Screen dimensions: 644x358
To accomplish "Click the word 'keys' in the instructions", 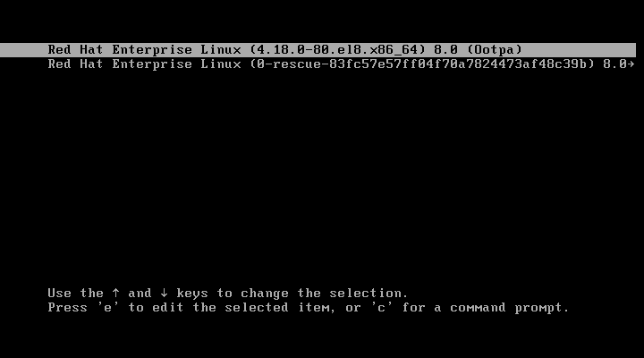I will 192,294.
